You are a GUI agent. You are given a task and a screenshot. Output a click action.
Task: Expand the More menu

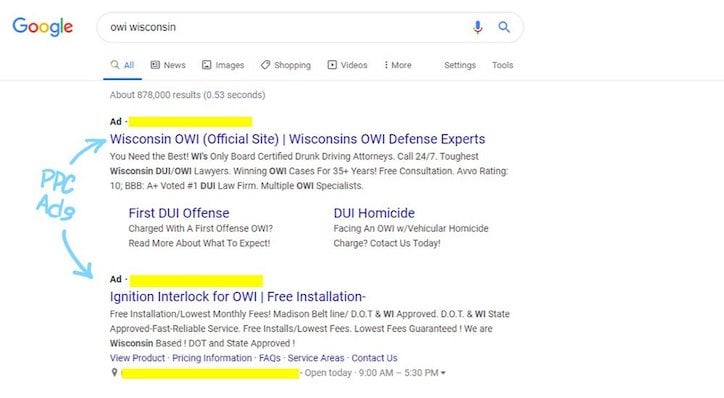[x=398, y=65]
